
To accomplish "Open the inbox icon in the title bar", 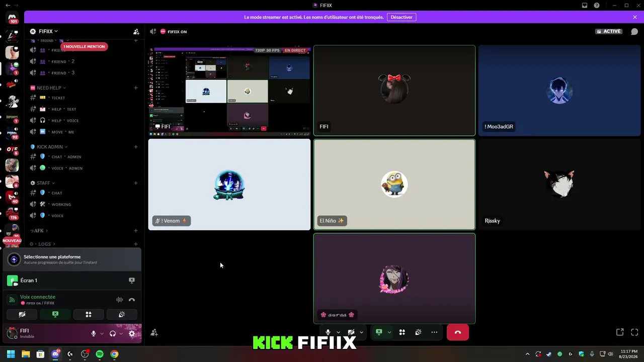I will click(585, 6).
